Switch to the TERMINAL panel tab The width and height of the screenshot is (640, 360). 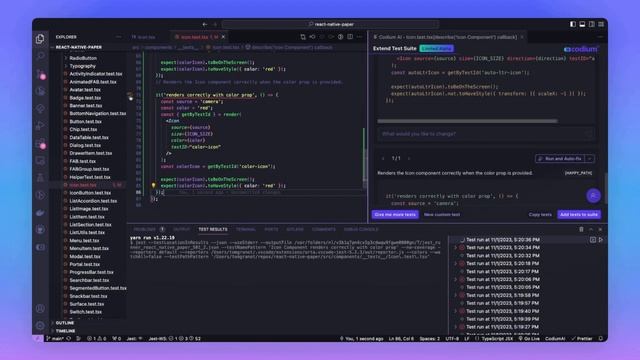point(246,229)
